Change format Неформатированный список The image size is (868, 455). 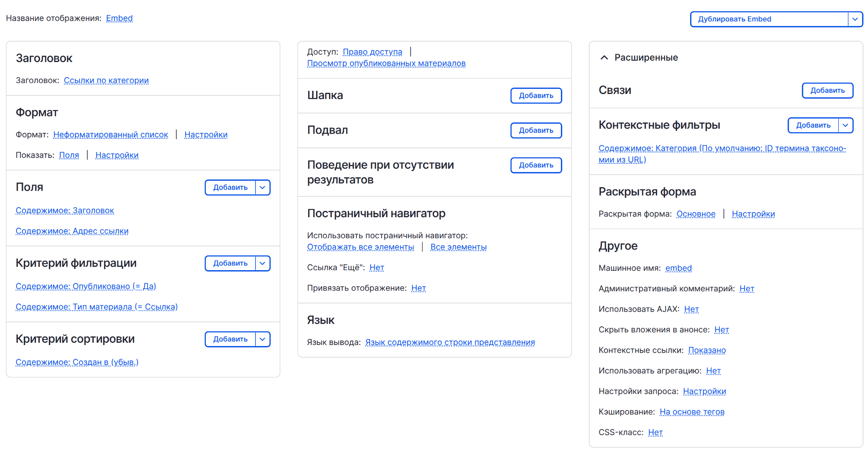coord(110,135)
